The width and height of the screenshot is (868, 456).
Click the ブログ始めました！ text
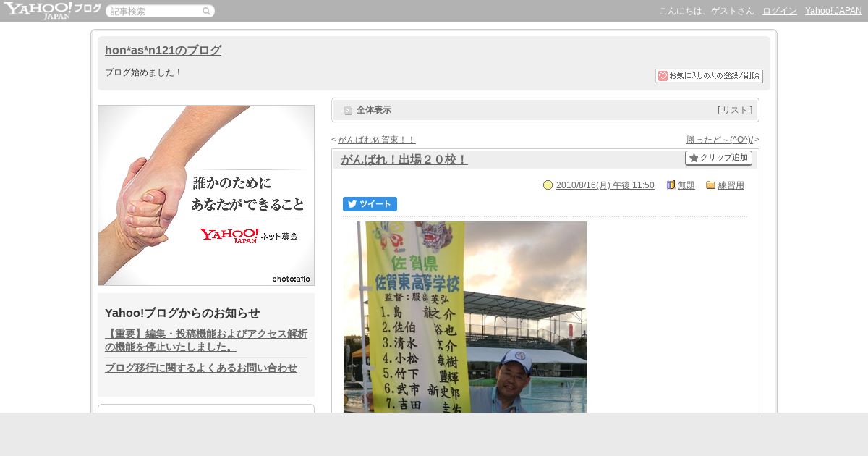[144, 72]
